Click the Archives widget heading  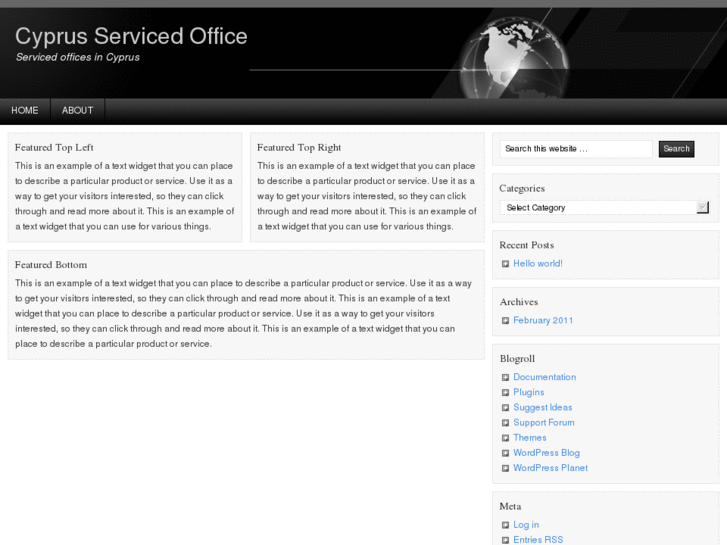[519, 302]
